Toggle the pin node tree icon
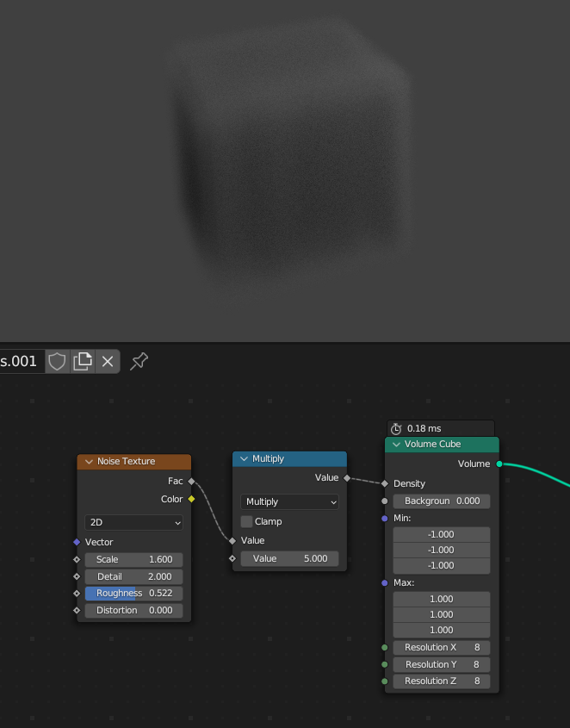 click(x=139, y=361)
